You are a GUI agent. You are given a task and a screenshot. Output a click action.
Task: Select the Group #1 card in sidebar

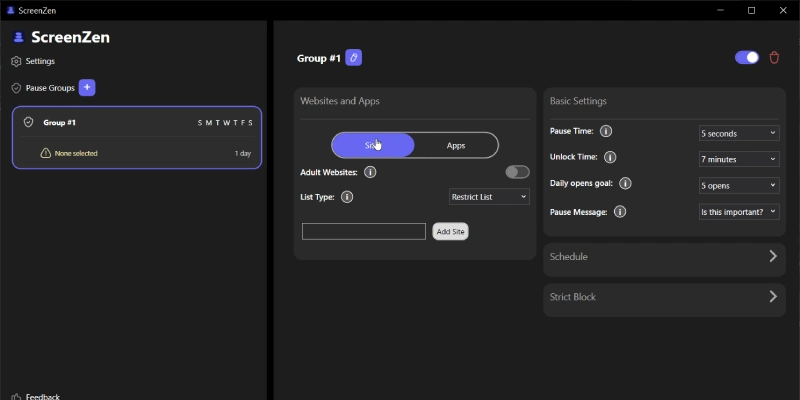(137, 137)
